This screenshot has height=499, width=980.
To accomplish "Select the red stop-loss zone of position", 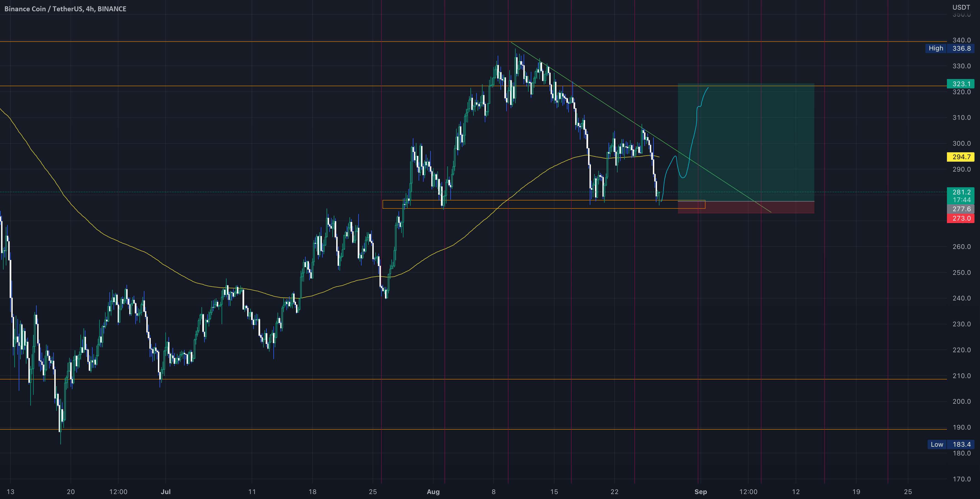I will tap(746, 207).
